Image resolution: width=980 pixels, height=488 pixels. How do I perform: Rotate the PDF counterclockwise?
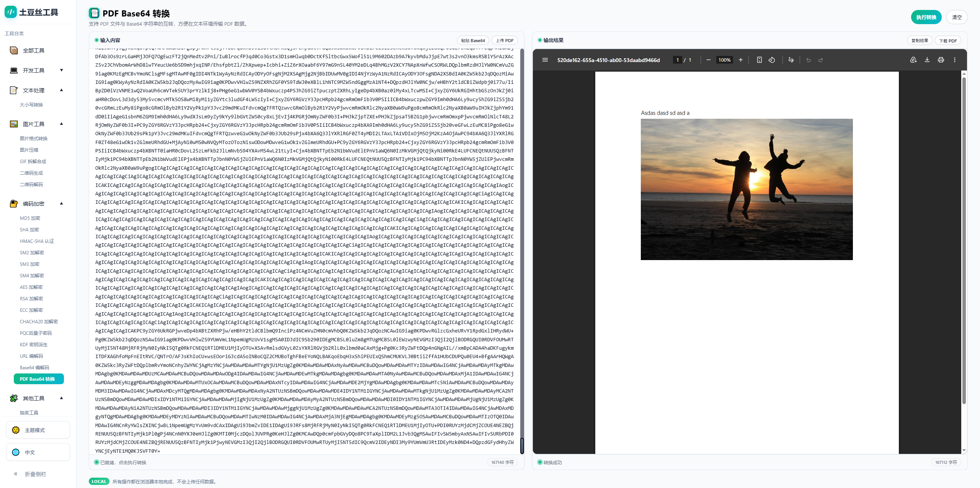click(x=772, y=60)
